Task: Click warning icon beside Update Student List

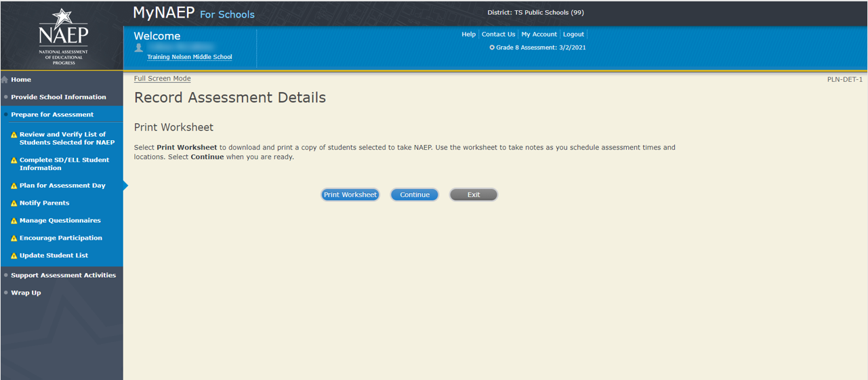Action: pos(14,256)
